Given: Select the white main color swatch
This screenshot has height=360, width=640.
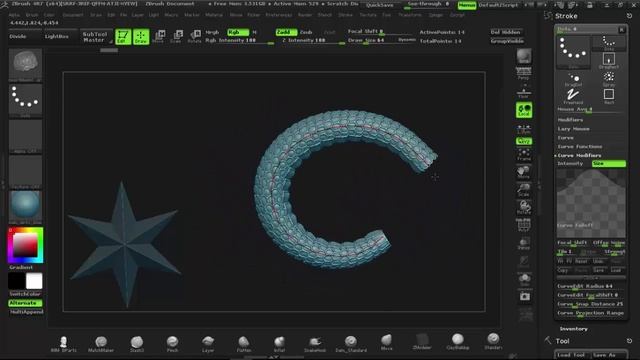Looking at the screenshot, I should click(34, 281).
